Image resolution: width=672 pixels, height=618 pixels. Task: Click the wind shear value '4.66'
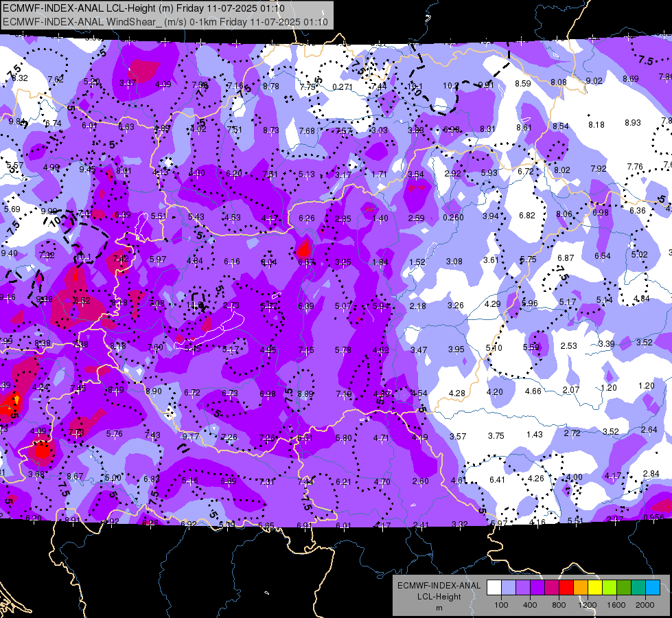[x=533, y=391]
